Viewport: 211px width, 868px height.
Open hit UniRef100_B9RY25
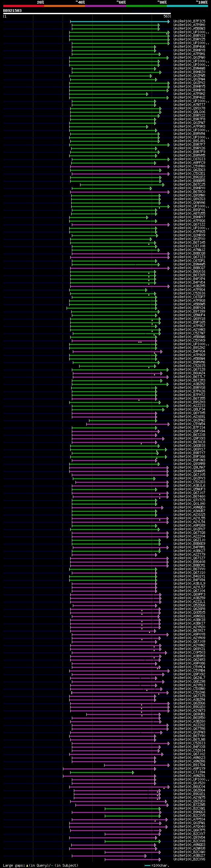[x=190, y=40]
